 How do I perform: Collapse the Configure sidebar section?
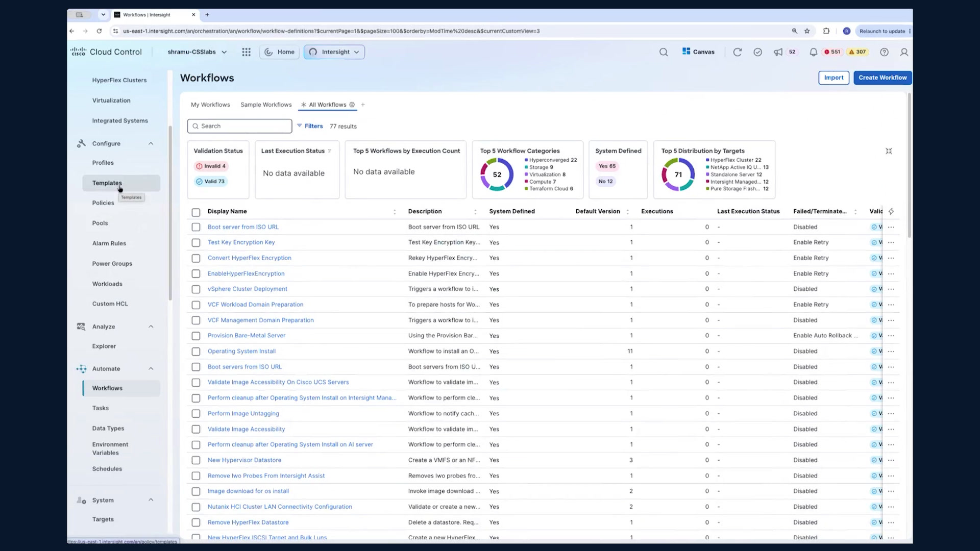151,144
